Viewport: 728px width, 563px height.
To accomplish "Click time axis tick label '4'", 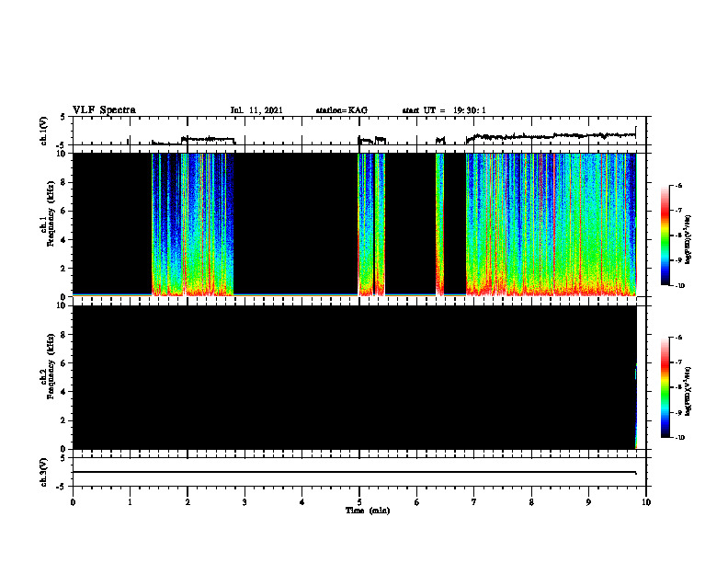I will 302,502.
